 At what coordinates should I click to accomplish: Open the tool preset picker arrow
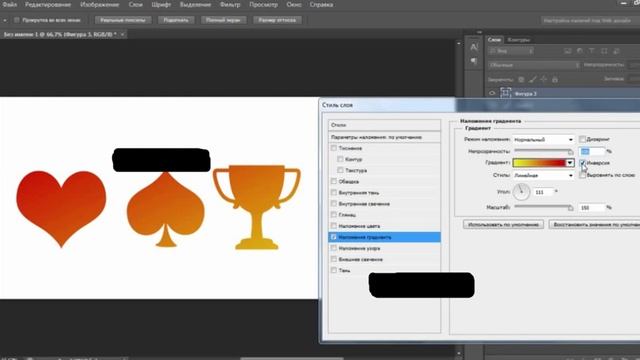4,20
